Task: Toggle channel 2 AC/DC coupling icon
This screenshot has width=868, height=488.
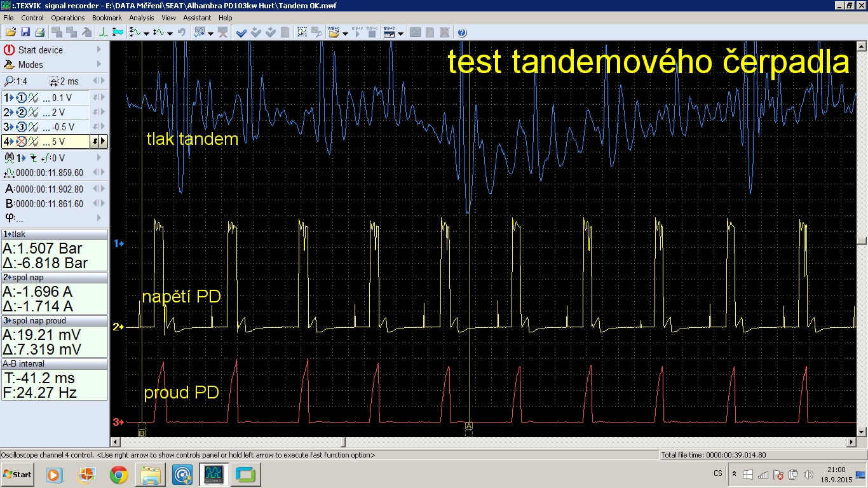Action: pos(34,112)
